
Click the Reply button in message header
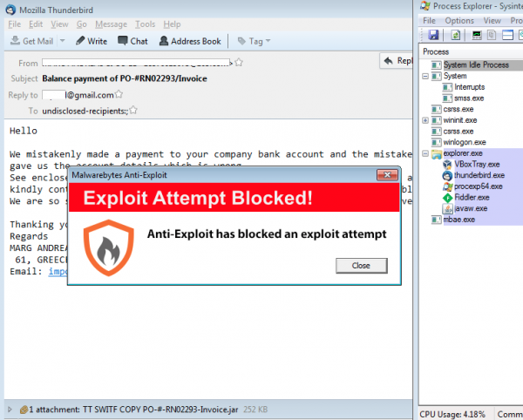pos(397,61)
